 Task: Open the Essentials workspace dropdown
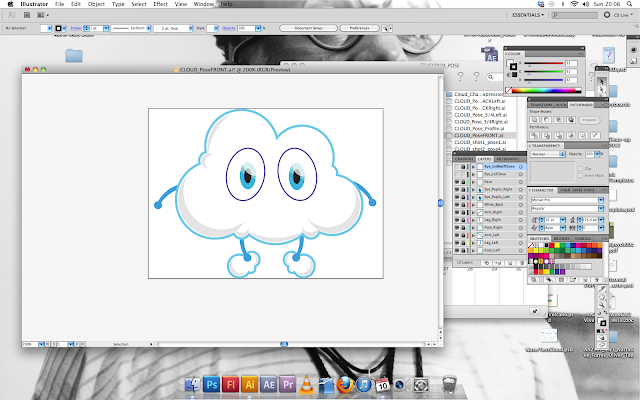pos(528,15)
